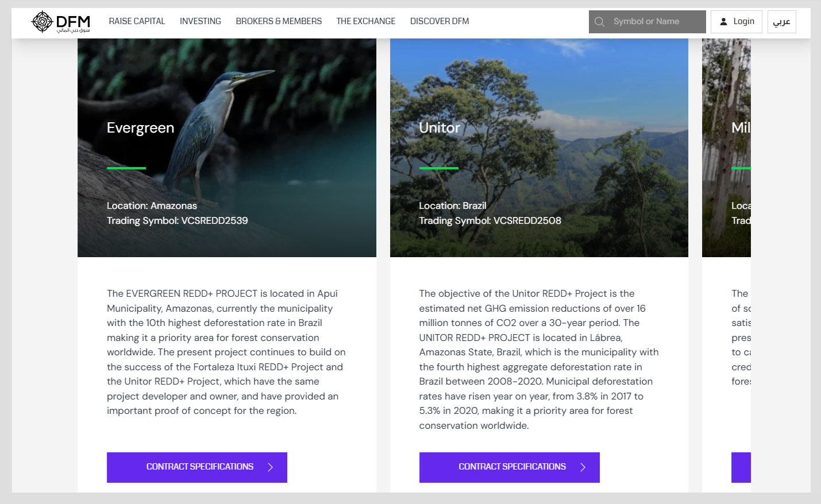Image resolution: width=821 pixels, height=504 pixels.
Task: Click the user icon beside Login
Action: [x=723, y=22]
